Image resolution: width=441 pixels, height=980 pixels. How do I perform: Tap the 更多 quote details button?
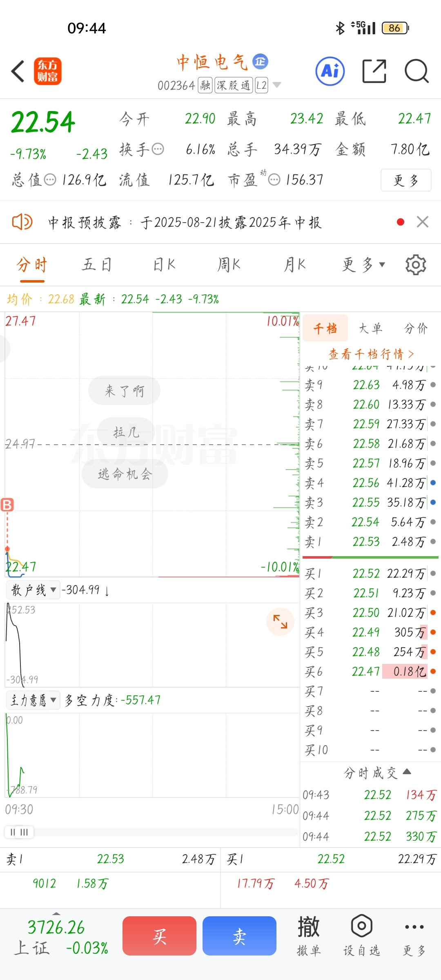(406, 180)
